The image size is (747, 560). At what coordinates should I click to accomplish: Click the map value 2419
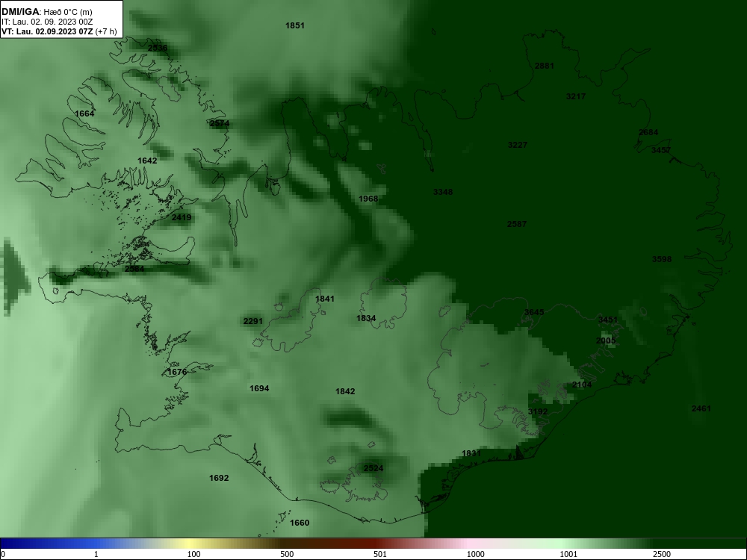coord(182,217)
